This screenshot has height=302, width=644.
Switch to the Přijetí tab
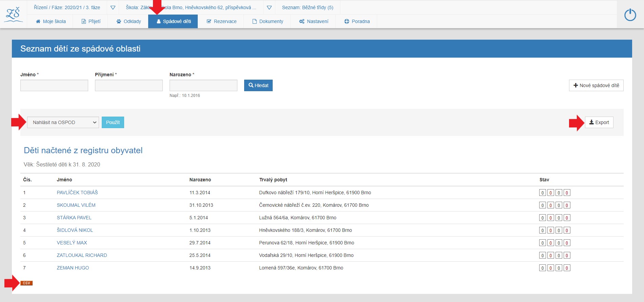[x=91, y=21]
